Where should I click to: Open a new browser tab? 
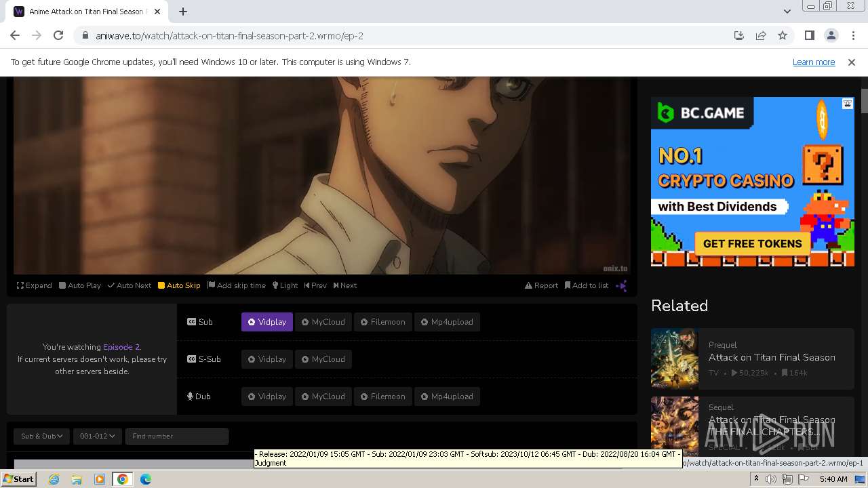[183, 12]
